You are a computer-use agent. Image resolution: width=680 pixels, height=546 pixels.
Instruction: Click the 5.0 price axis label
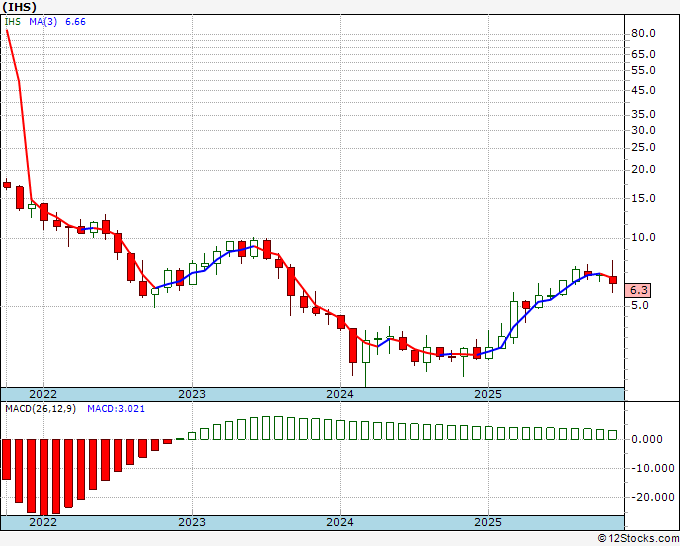click(x=640, y=306)
